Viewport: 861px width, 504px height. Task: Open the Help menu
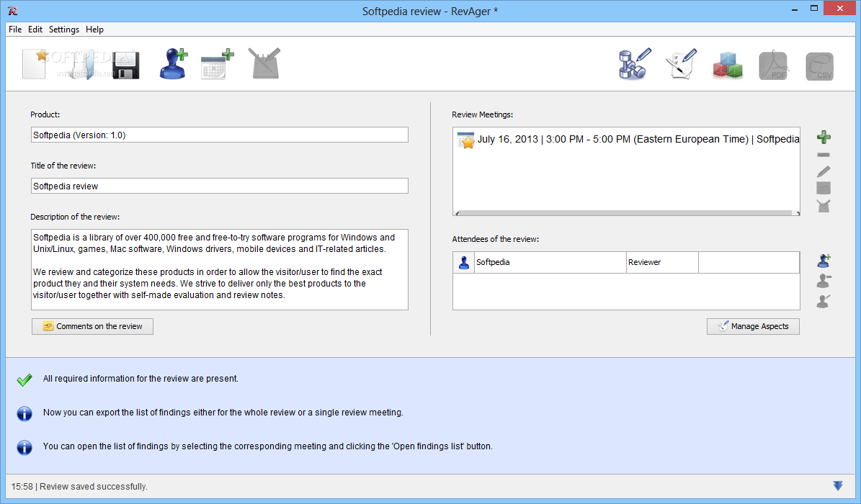[x=94, y=30]
